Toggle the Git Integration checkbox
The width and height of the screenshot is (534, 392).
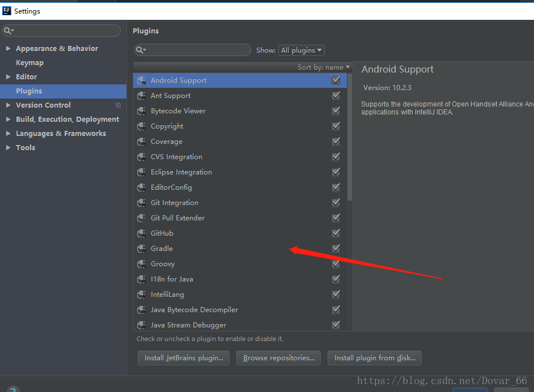pos(336,203)
